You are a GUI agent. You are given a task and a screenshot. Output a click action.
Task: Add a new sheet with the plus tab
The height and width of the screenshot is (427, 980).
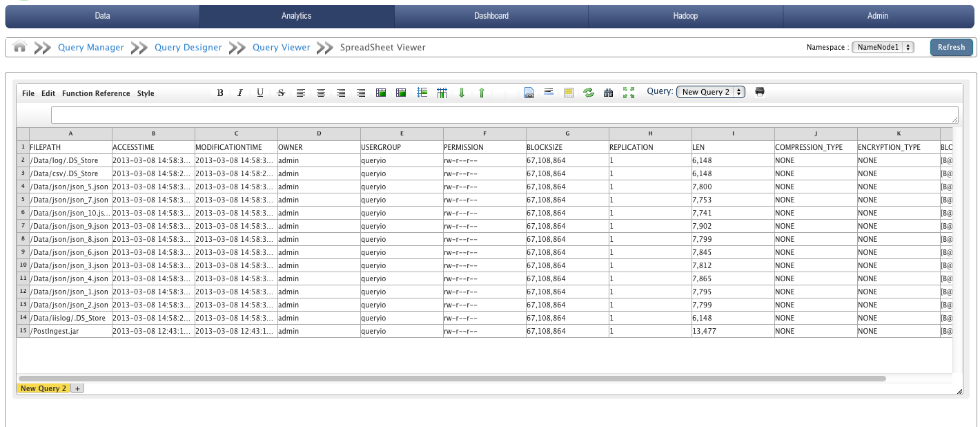tap(78, 388)
